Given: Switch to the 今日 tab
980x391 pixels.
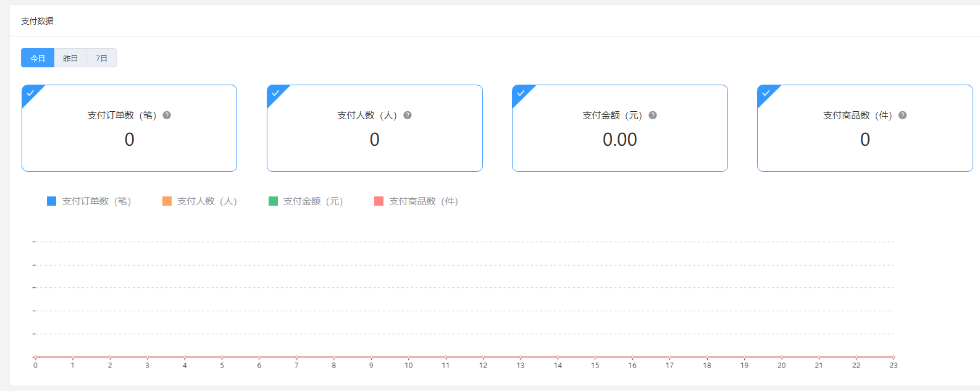Looking at the screenshot, I should point(38,58).
